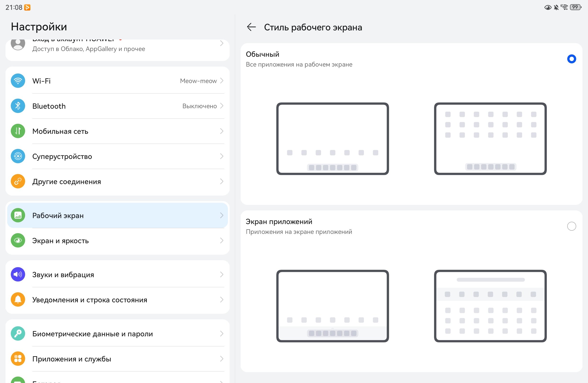
Task: Select the Обычный radio button
Action: (x=571, y=59)
